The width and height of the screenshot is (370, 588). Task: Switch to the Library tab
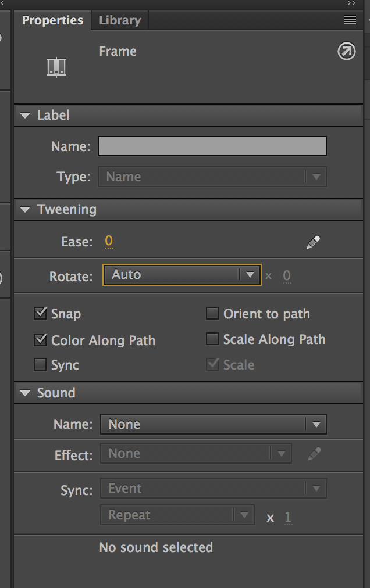coord(120,20)
